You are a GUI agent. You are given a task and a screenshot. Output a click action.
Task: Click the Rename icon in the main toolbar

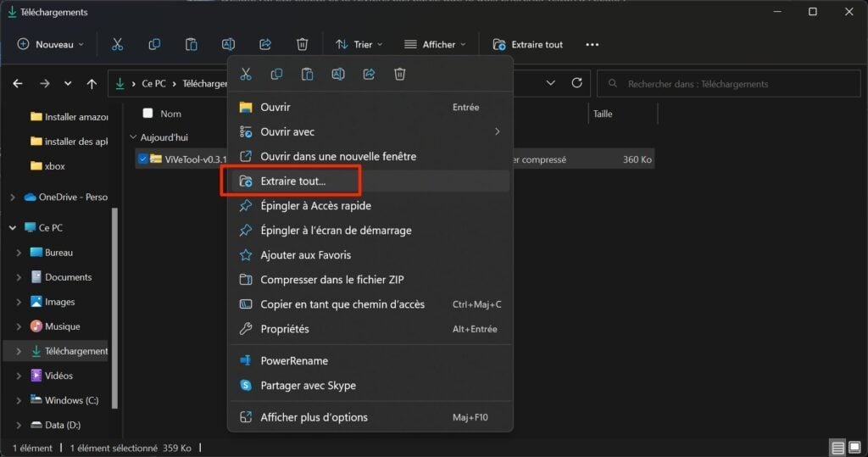tap(228, 44)
